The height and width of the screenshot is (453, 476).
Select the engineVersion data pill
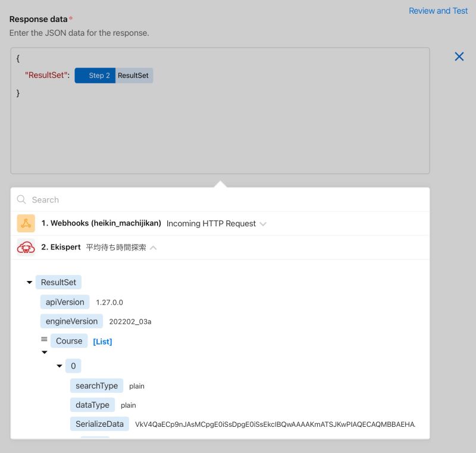pos(71,321)
